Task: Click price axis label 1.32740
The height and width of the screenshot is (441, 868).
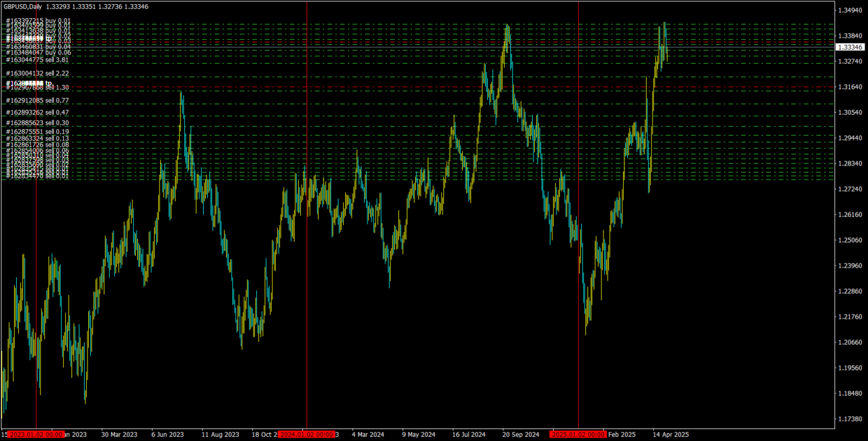Action: pyautogui.click(x=851, y=61)
